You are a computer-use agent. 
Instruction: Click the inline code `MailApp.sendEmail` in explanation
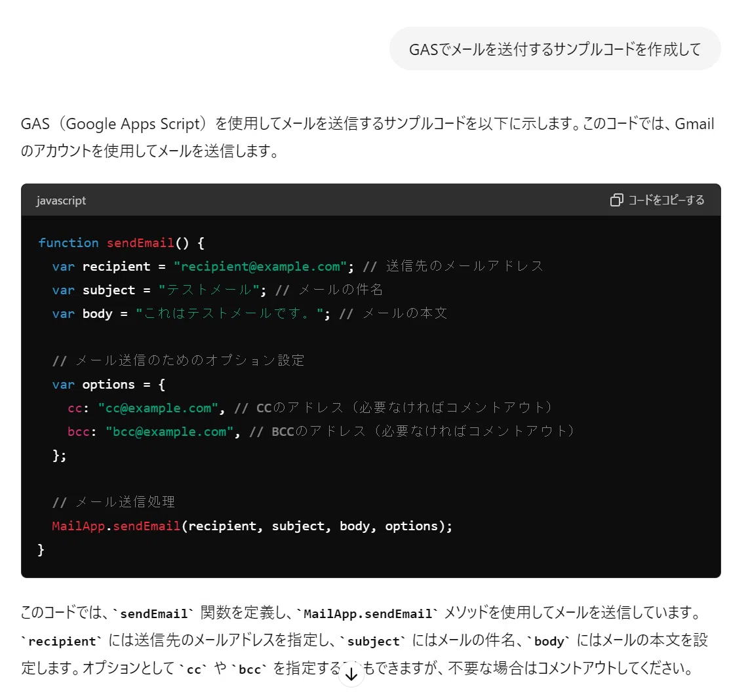367,614
